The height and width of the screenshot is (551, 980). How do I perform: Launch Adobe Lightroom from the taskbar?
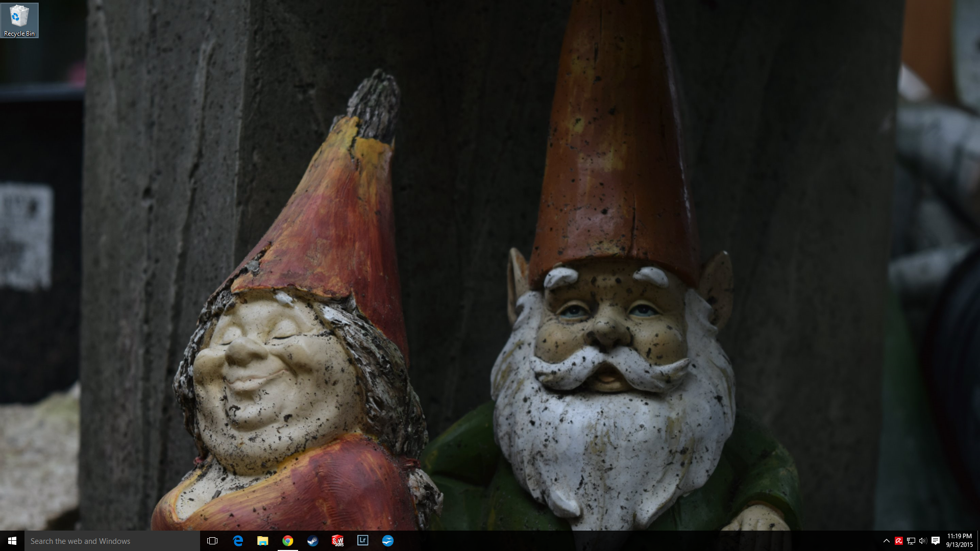(363, 541)
